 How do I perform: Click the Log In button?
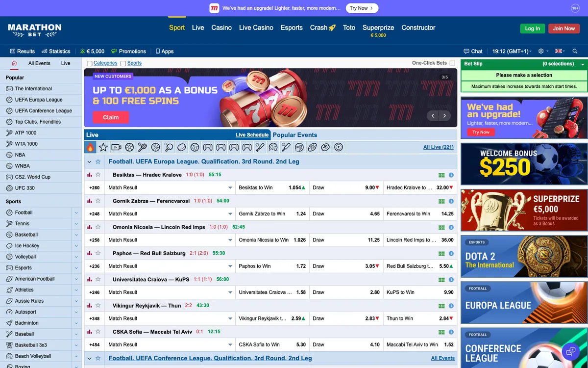[x=532, y=28]
